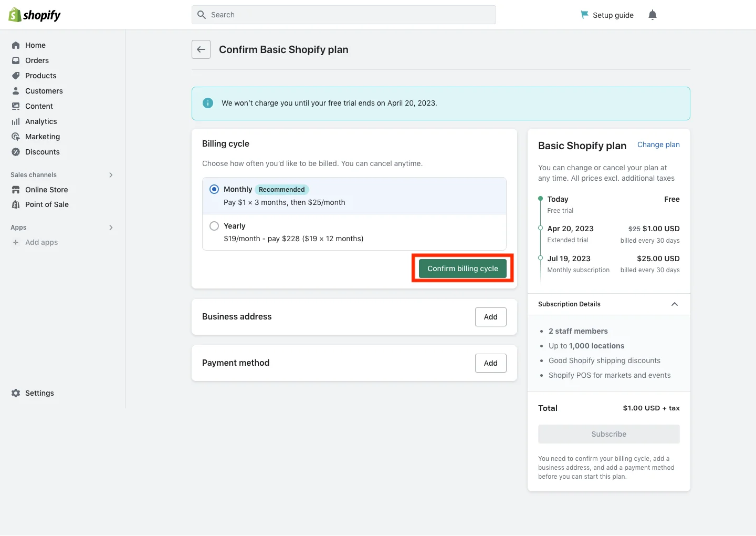Click the Home sidebar icon
The width and height of the screenshot is (756, 536).
(x=16, y=45)
